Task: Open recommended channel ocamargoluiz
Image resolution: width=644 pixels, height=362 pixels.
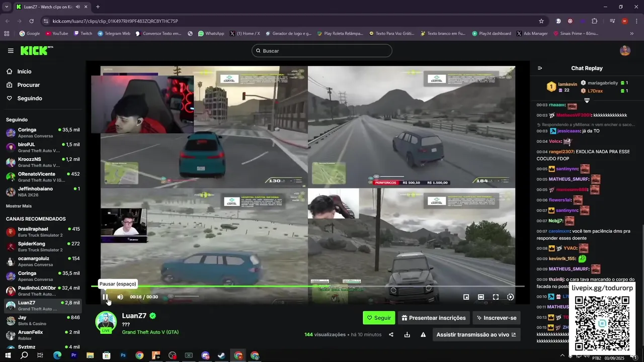Action: 43,261
